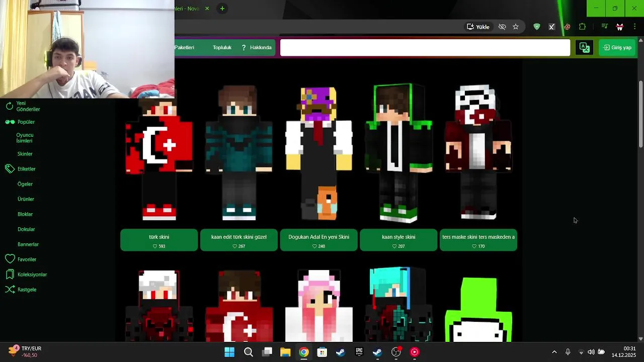Click the Rastgele shuffle icon

tap(10, 290)
